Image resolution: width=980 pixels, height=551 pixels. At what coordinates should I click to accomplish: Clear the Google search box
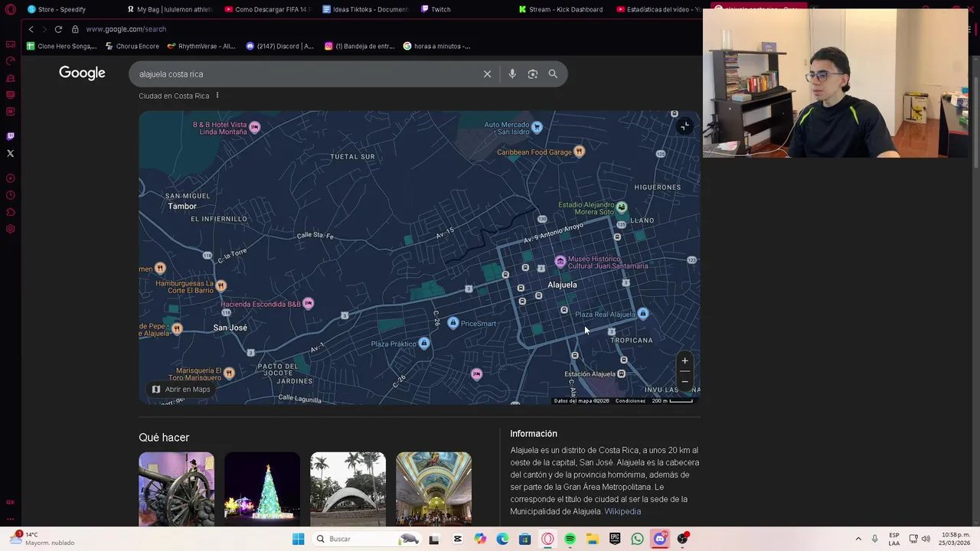coord(487,74)
